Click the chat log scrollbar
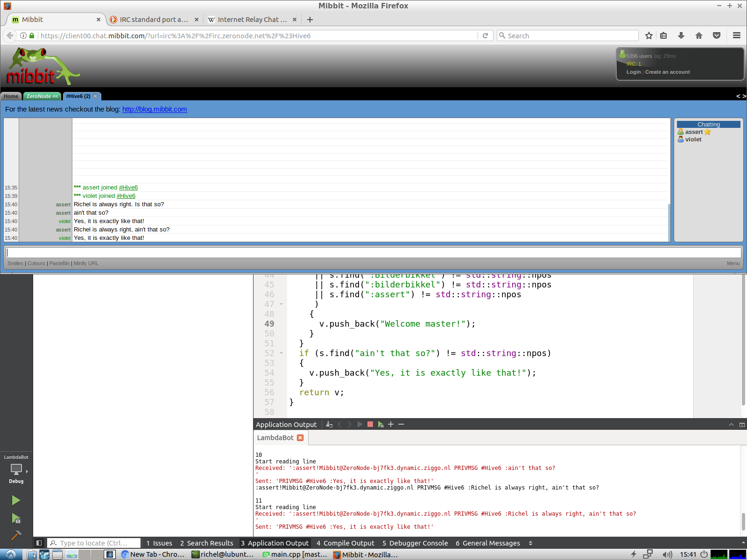This screenshot has height=560, width=747. click(669, 222)
